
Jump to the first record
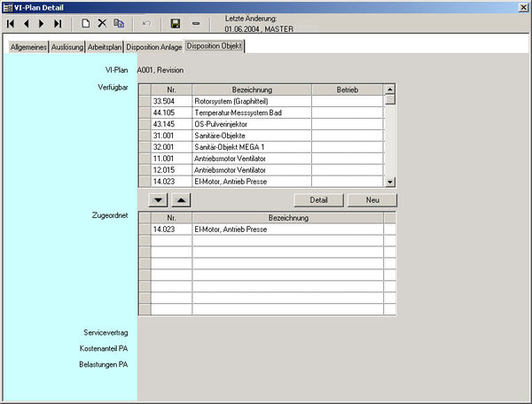tap(12, 22)
